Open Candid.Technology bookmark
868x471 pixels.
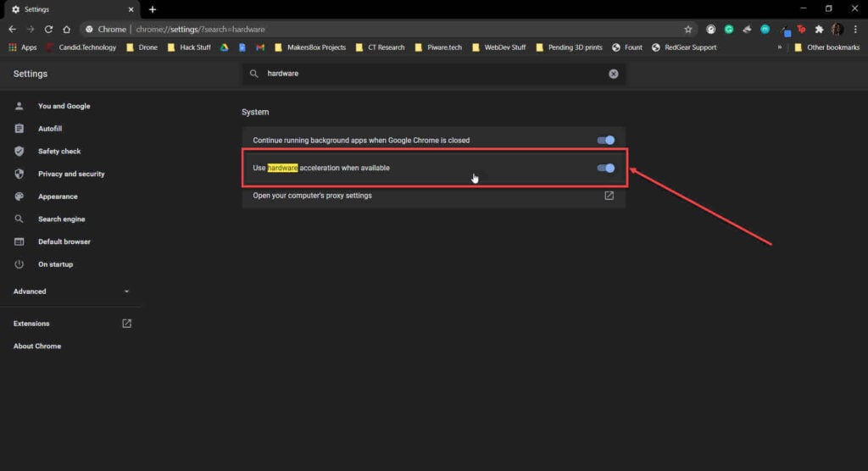coord(81,47)
